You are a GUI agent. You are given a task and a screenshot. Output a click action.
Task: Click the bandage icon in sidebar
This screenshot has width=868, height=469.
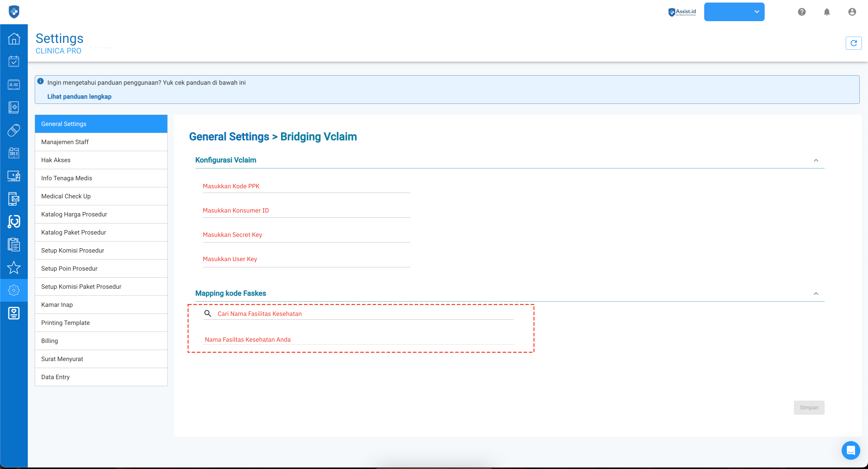(x=14, y=130)
